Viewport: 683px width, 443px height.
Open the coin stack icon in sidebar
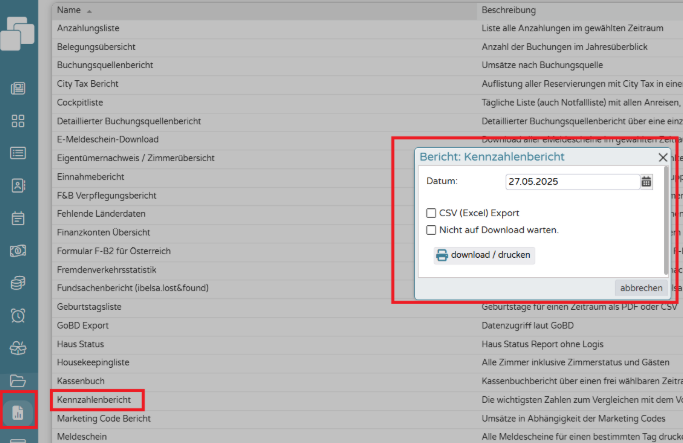(18, 283)
